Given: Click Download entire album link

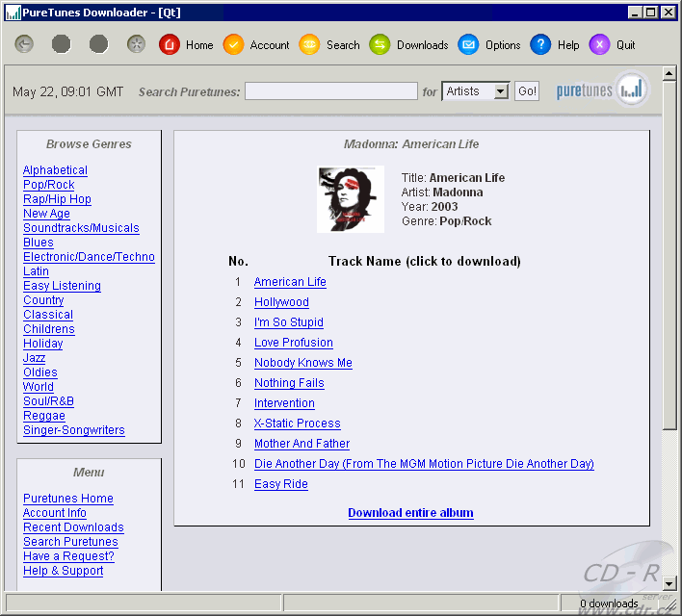Looking at the screenshot, I should pyautogui.click(x=410, y=513).
